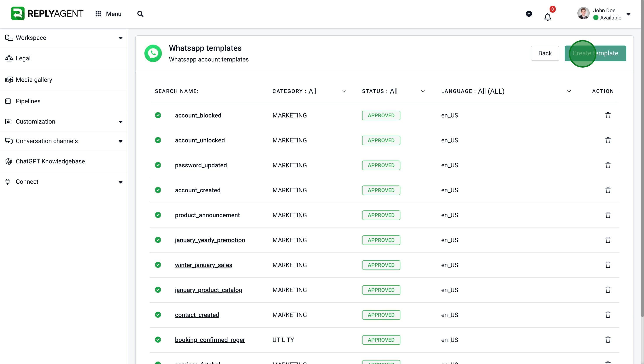This screenshot has width=644, height=364.
Task: Open the notifications bell
Action: click(548, 17)
